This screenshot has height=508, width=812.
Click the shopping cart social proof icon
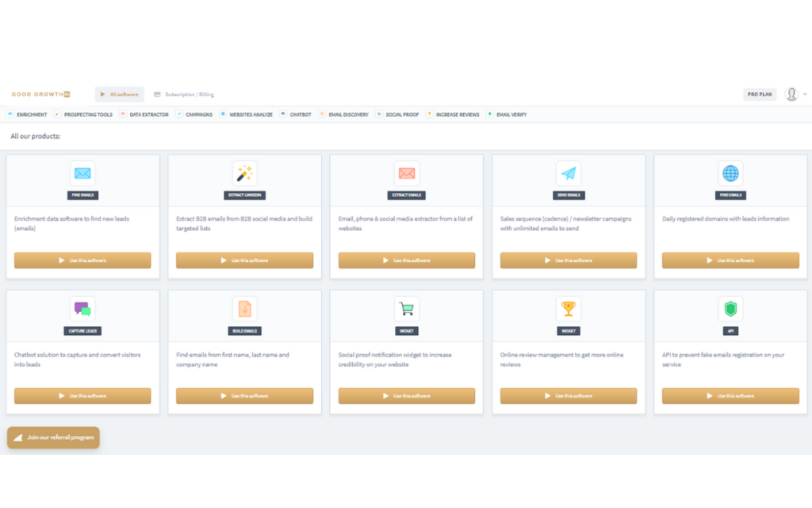407,309
